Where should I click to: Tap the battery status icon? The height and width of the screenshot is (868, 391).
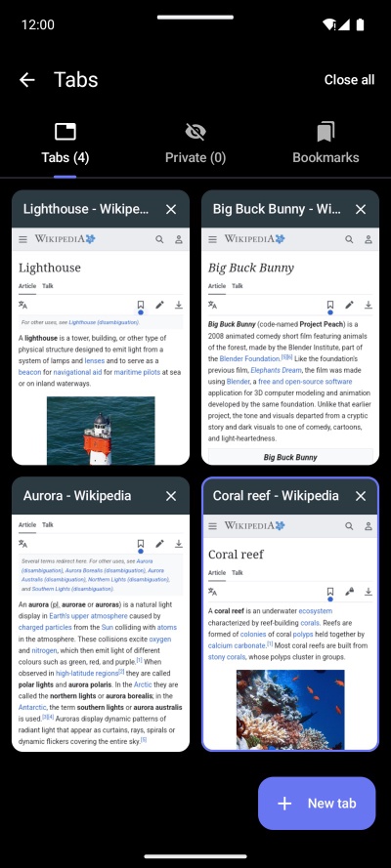coord(360,25)
